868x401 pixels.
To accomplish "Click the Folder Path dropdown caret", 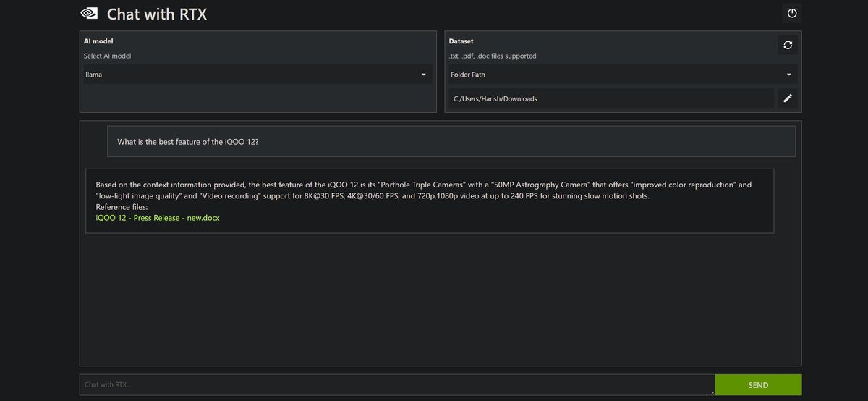I will [788, 75].
